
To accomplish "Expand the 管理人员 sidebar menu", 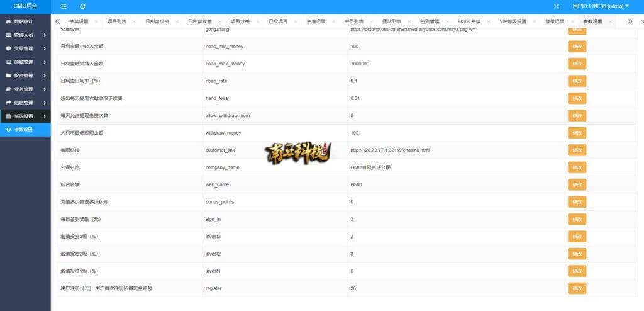I will click(x=25, y=35).
